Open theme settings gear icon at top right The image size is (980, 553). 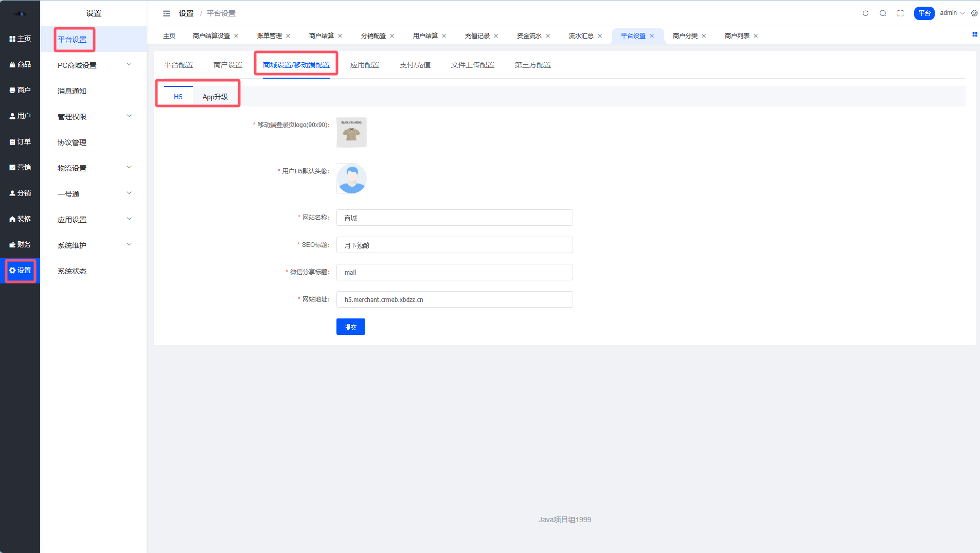(974, 13)
